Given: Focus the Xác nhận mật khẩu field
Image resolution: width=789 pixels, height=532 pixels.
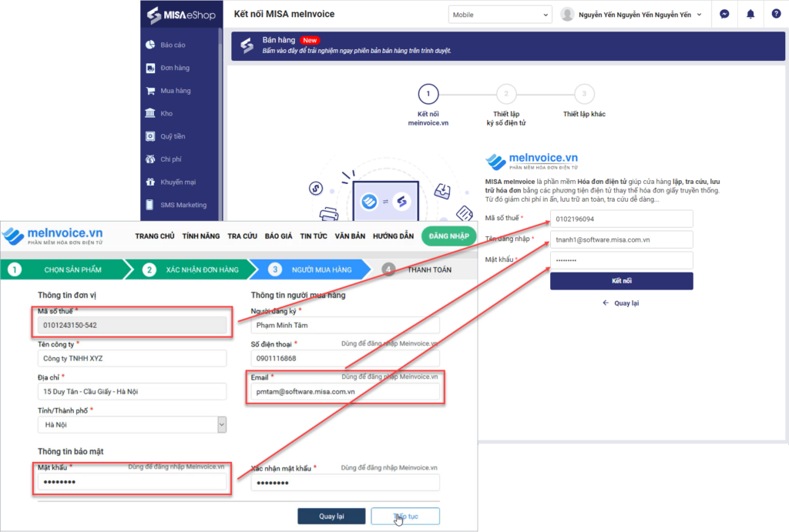Looking at the screenshot, I should click(345, 483).
